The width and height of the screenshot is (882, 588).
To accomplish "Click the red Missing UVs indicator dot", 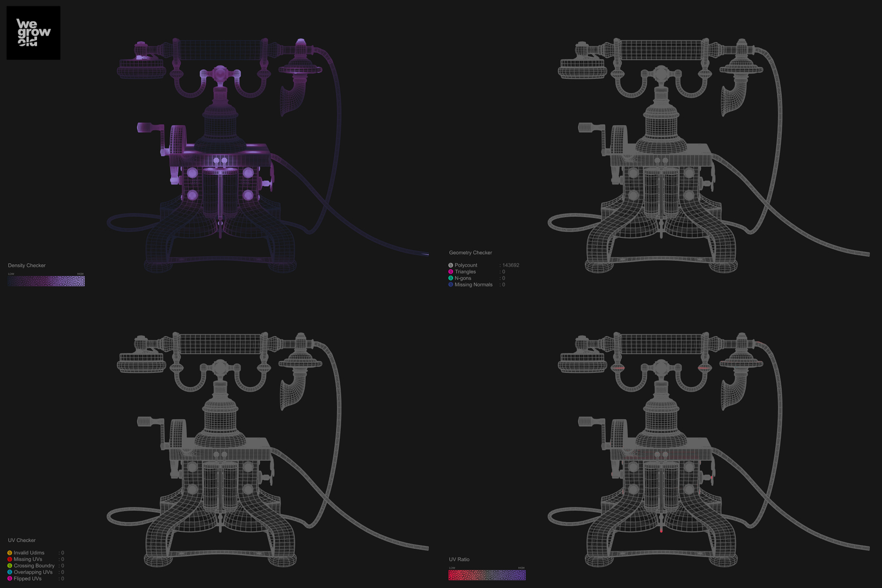I will pyautogui.click(x=9, y=559).
